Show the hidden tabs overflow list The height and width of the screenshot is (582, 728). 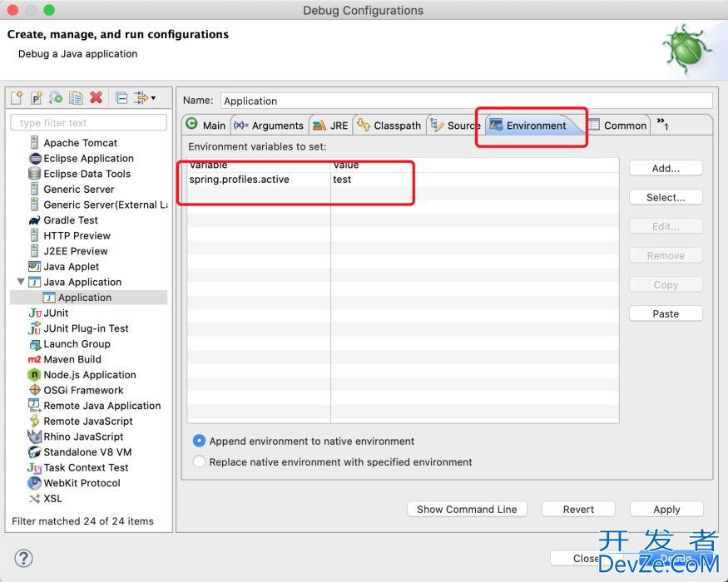click(x=662, y=123)
